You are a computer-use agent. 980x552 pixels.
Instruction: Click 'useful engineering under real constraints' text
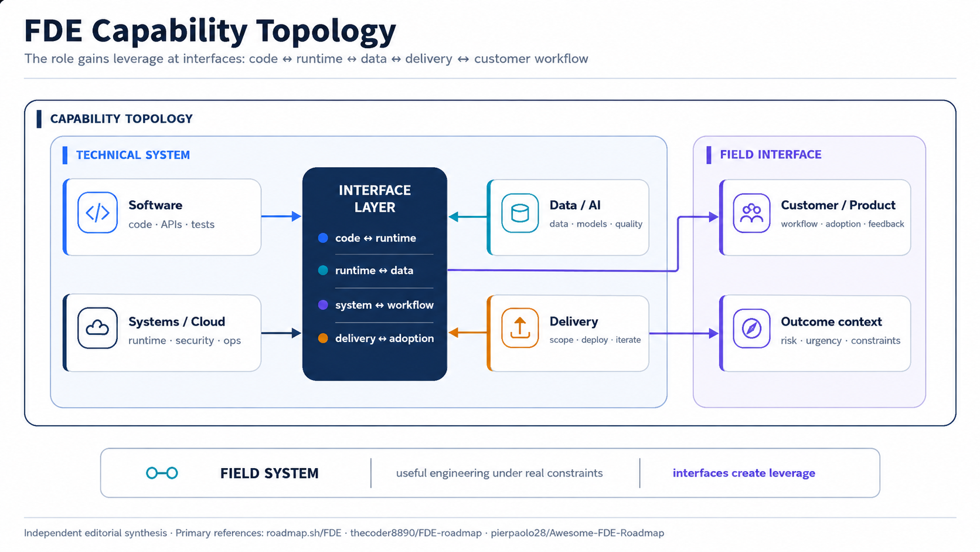coord(499,473)
